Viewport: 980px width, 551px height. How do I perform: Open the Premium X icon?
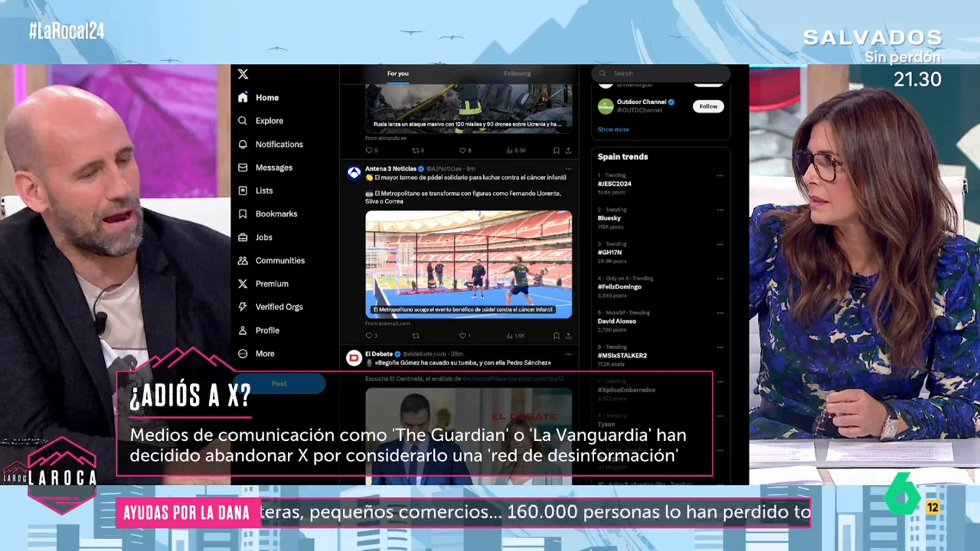tap(243, 284)
